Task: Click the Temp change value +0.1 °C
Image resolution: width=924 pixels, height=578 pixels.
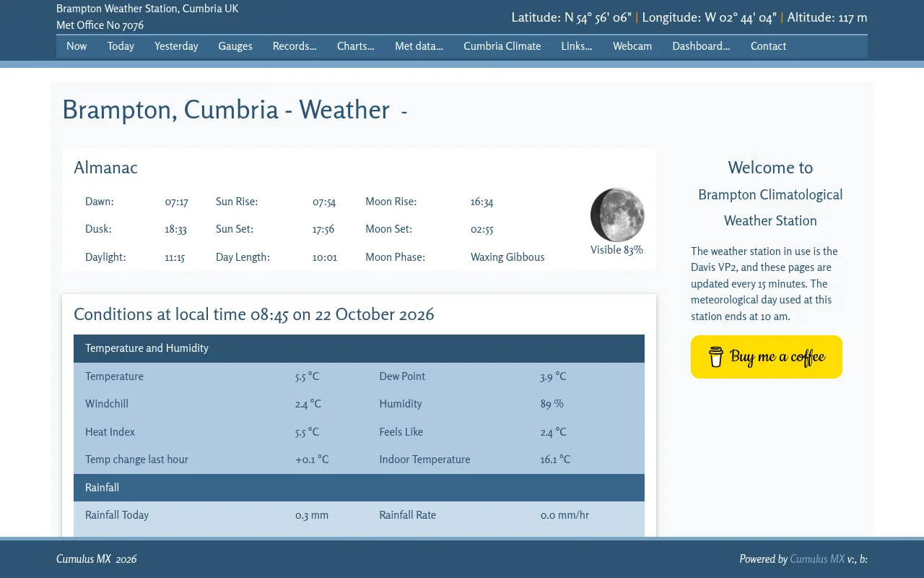Action: [312, 460]
